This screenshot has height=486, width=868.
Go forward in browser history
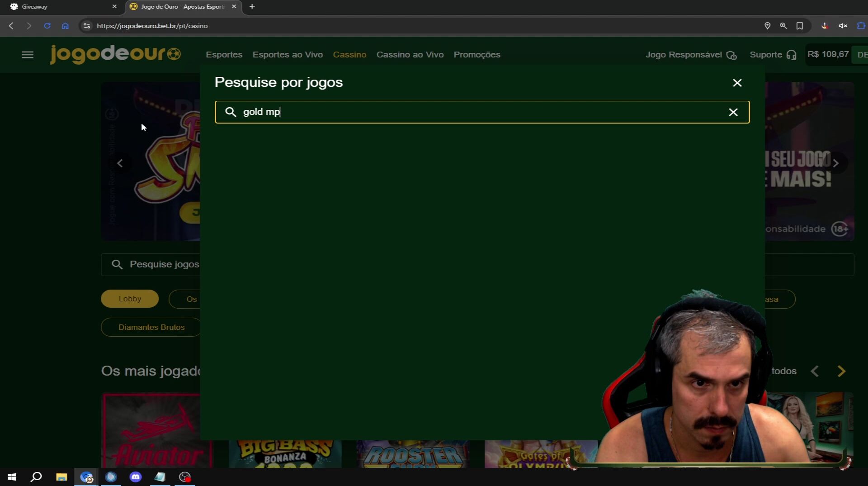point(28,26)
